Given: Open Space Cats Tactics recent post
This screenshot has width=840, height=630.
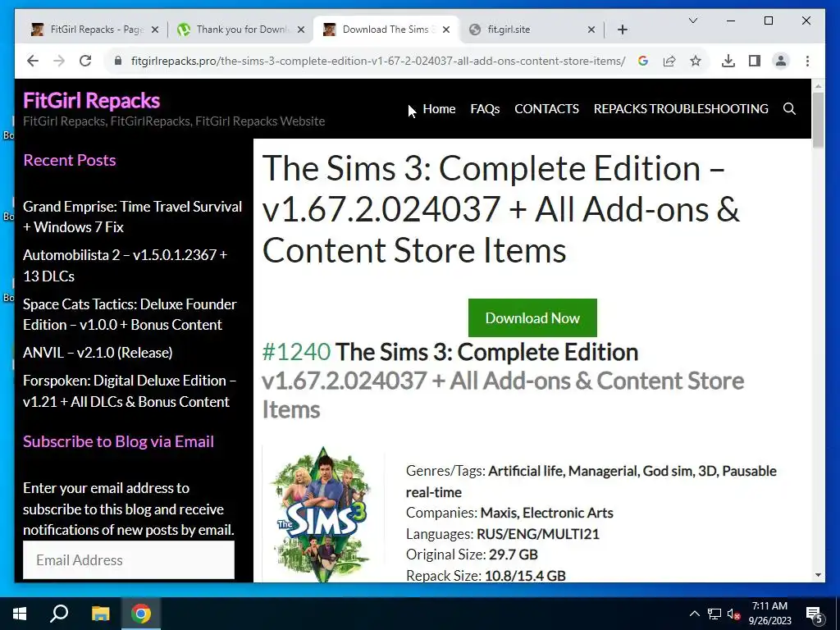Looking at the screenshot, I should tap(130, 314).
